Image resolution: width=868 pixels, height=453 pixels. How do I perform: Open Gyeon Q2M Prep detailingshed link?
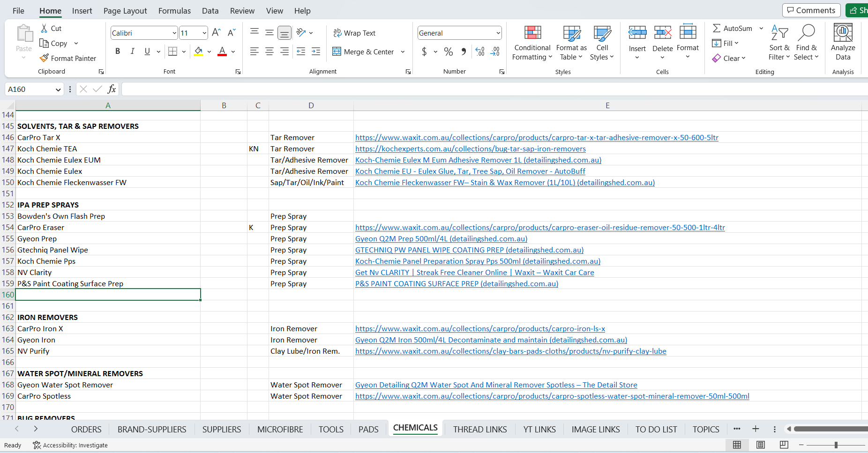(x=441, y=238)
